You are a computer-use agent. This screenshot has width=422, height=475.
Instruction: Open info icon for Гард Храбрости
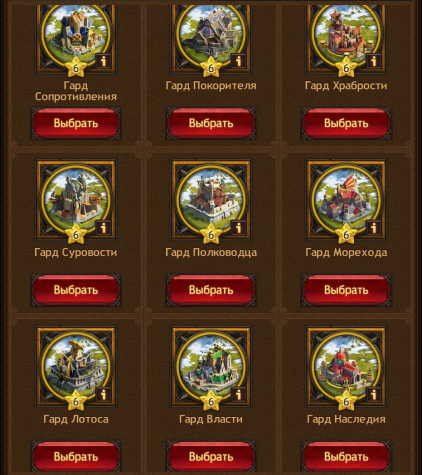click(374, 61)
